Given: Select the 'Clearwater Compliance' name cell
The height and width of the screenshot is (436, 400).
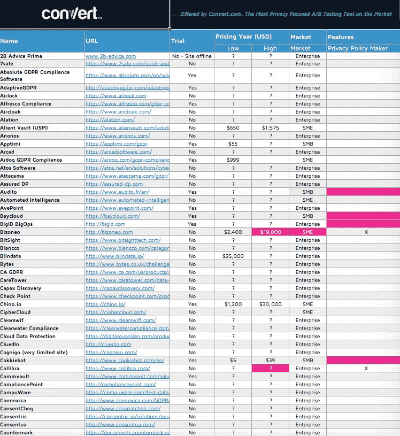Looking at the screenshot, I should 42,328.
